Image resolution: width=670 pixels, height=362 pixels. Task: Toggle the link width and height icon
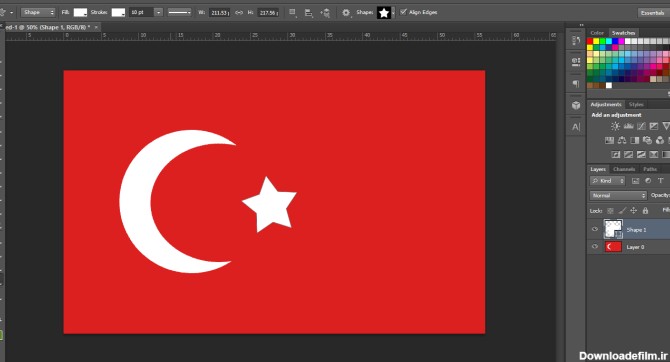click(x=239, y=13)
